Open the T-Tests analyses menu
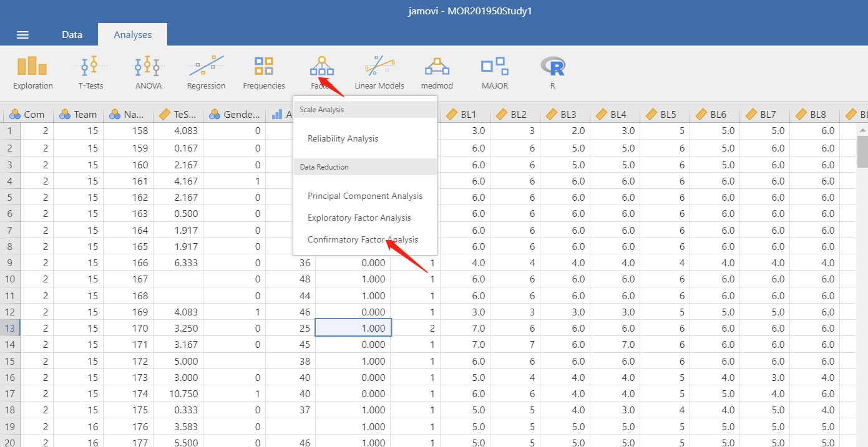868x447 pixels. point(90,72)
